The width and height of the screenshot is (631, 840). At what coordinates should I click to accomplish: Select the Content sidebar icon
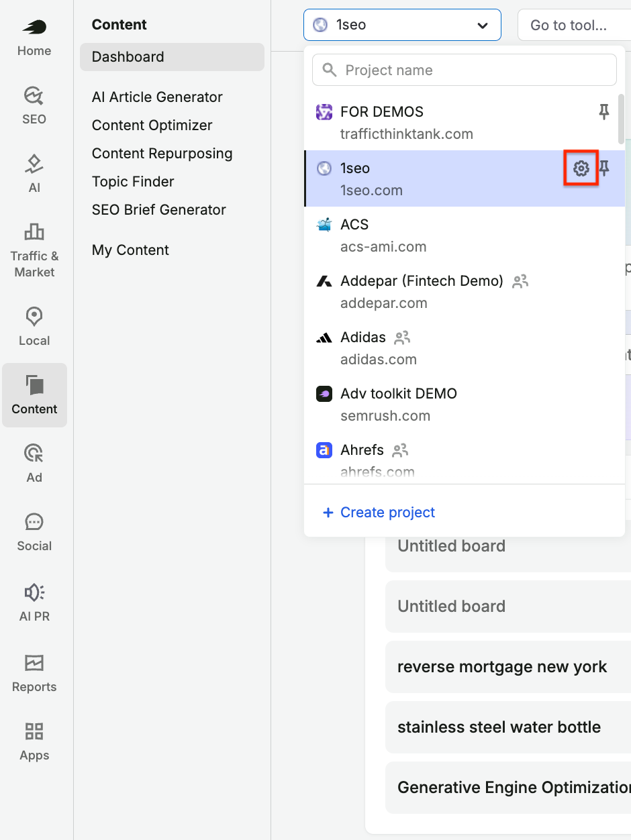[34, 385]
